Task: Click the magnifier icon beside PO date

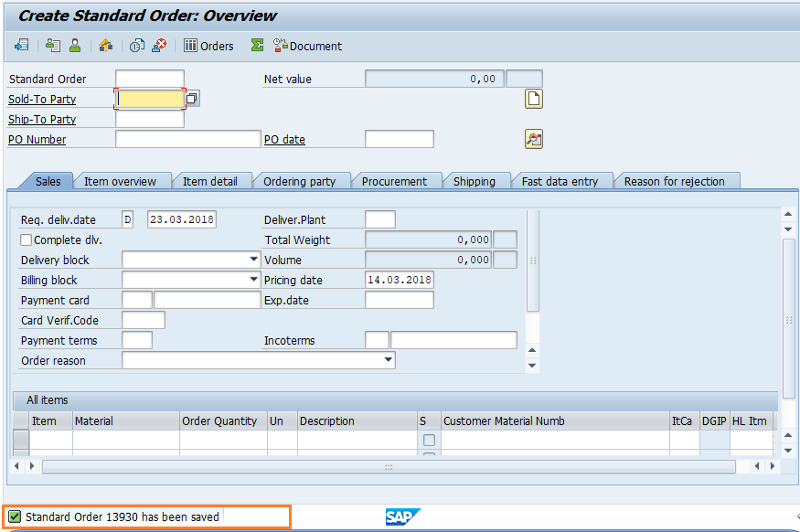Action: (534, 139)
